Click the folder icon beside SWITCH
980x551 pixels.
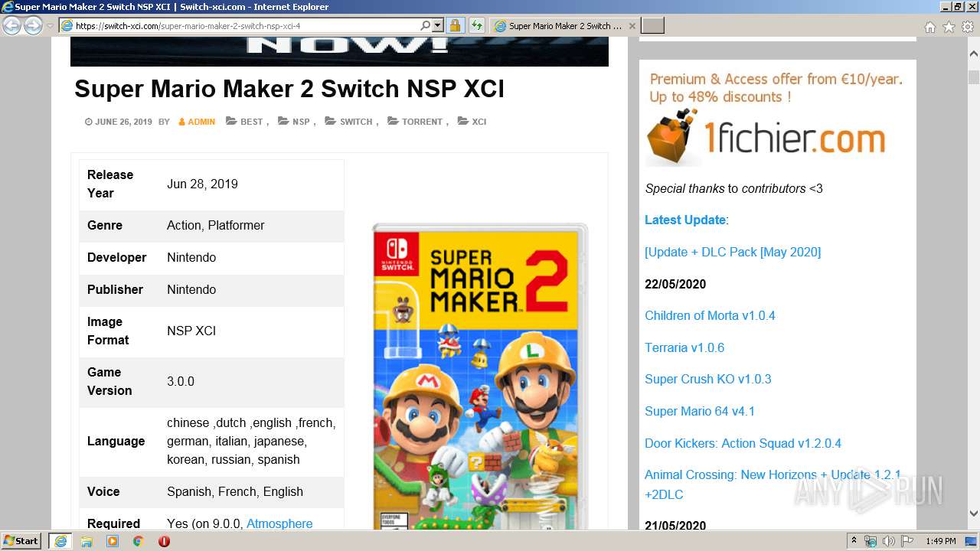(330, 121)
